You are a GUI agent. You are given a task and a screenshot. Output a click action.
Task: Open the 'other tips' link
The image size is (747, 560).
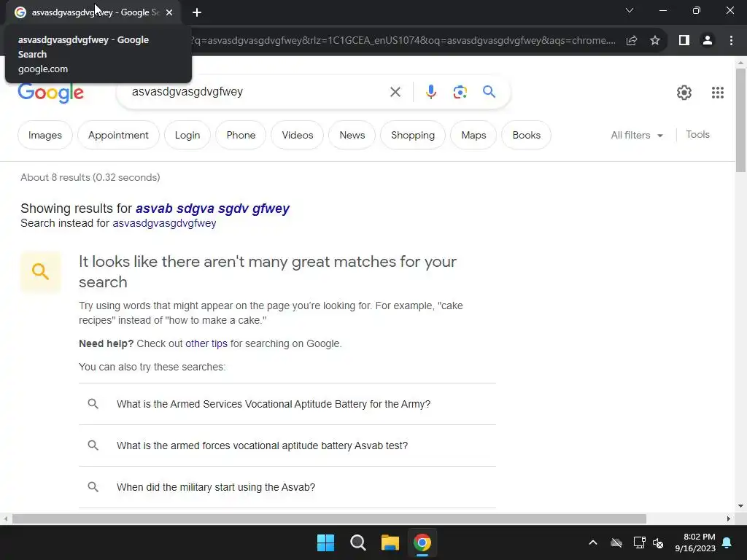tap(206, 344)
